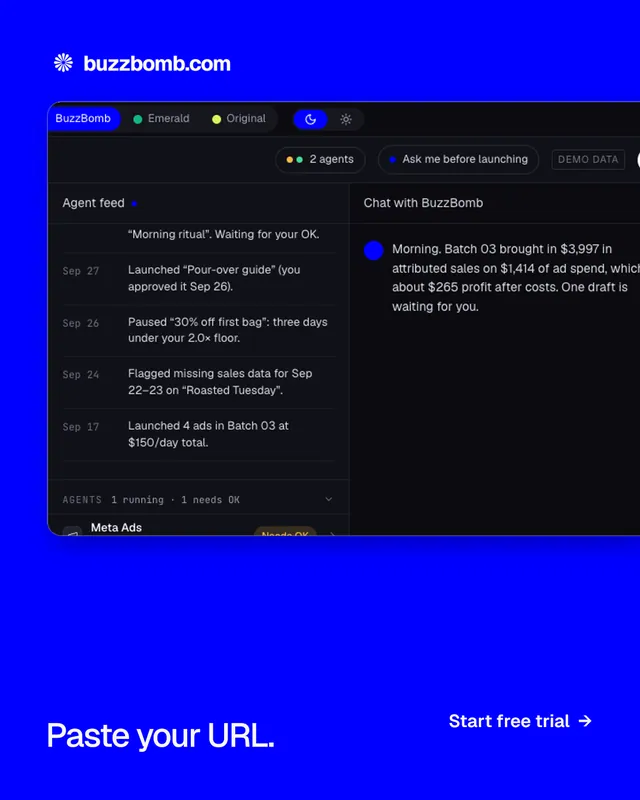Switch to the Original theme
Screen dimensions: 640x800
pyautogui.click(x=239, y=118)
